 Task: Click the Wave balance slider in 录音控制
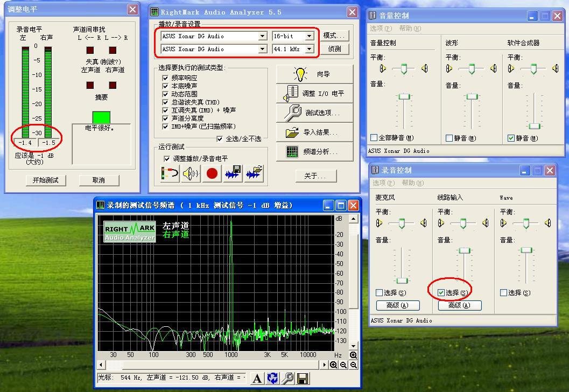[x=526, y=223]
